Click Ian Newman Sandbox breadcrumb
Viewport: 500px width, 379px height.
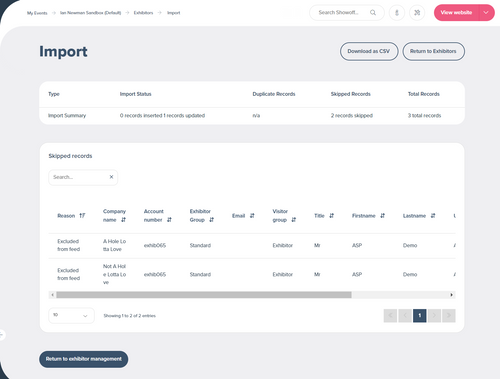click(x=90, y=13)
